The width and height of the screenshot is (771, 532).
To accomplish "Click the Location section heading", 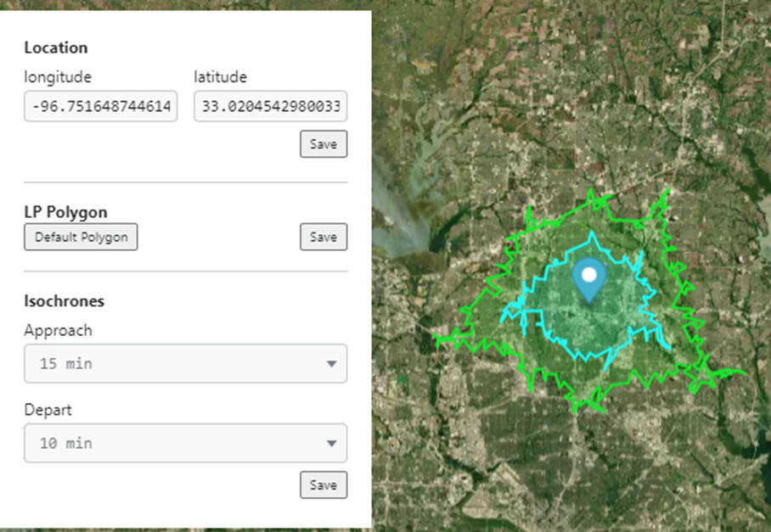I will [56, 48].
